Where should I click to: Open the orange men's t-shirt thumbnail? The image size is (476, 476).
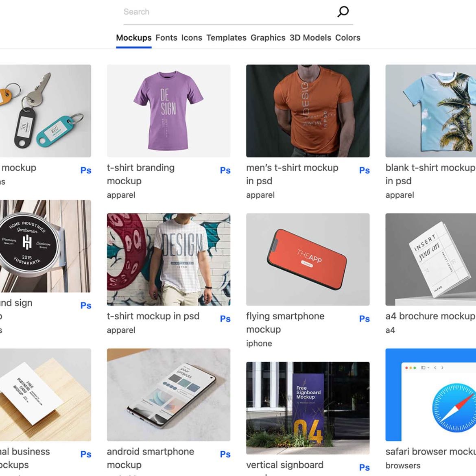308,111
